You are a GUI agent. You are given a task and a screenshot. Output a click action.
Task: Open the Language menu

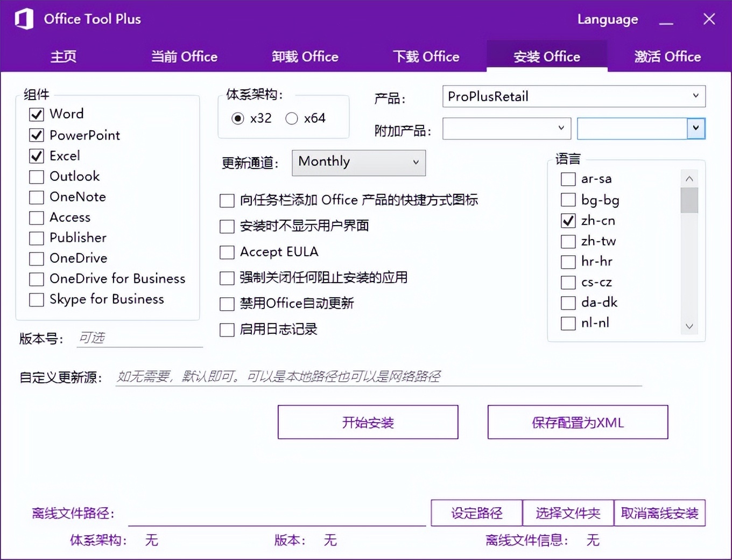click(x=607, y=19)
